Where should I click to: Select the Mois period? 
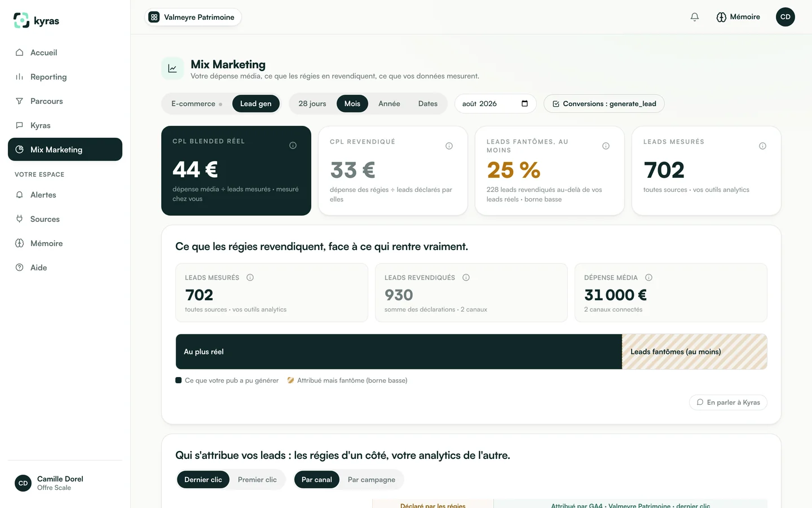coord(352,104)
